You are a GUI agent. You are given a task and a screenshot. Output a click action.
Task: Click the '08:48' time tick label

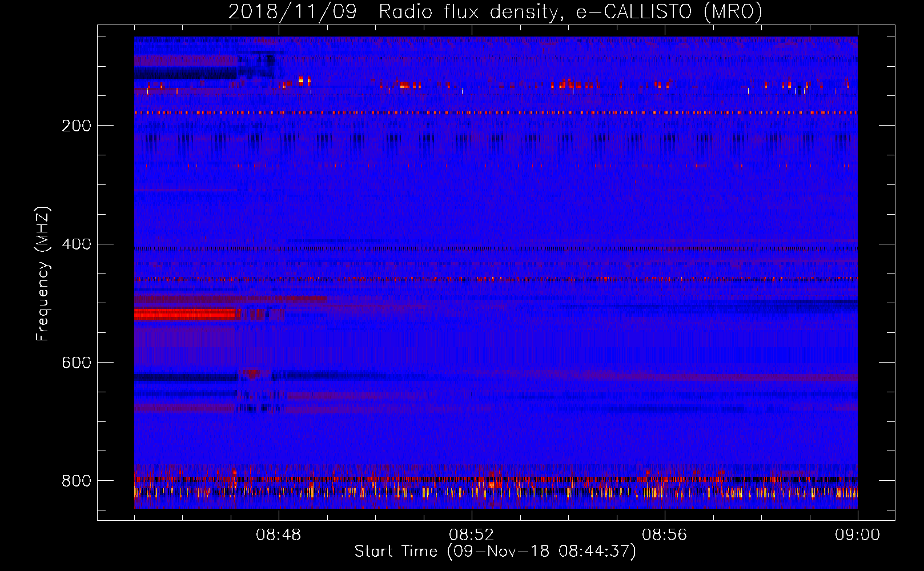click(x=279, y=535)
